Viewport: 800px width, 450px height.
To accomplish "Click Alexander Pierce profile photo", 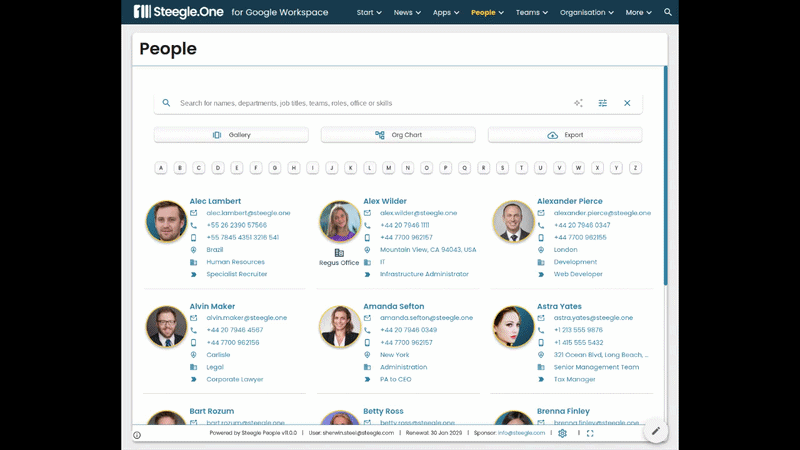I will (513, 221).
